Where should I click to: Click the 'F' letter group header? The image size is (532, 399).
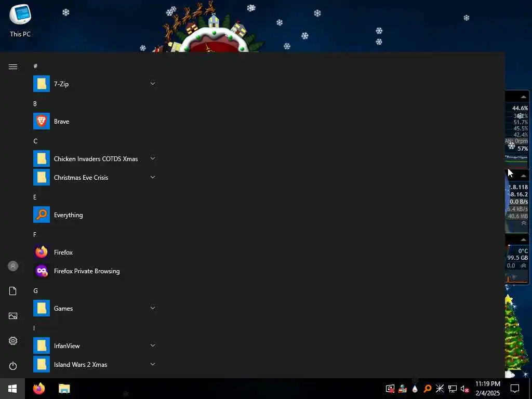click(x=35, y=234)
